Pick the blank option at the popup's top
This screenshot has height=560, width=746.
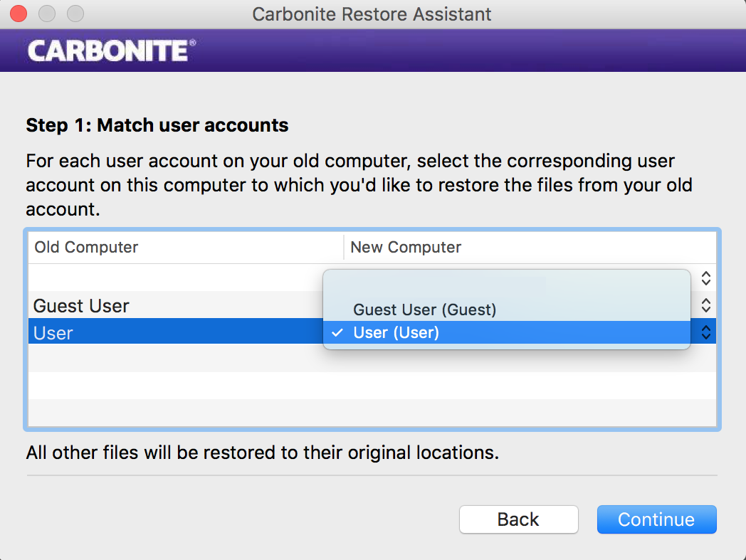pos(505,287)
